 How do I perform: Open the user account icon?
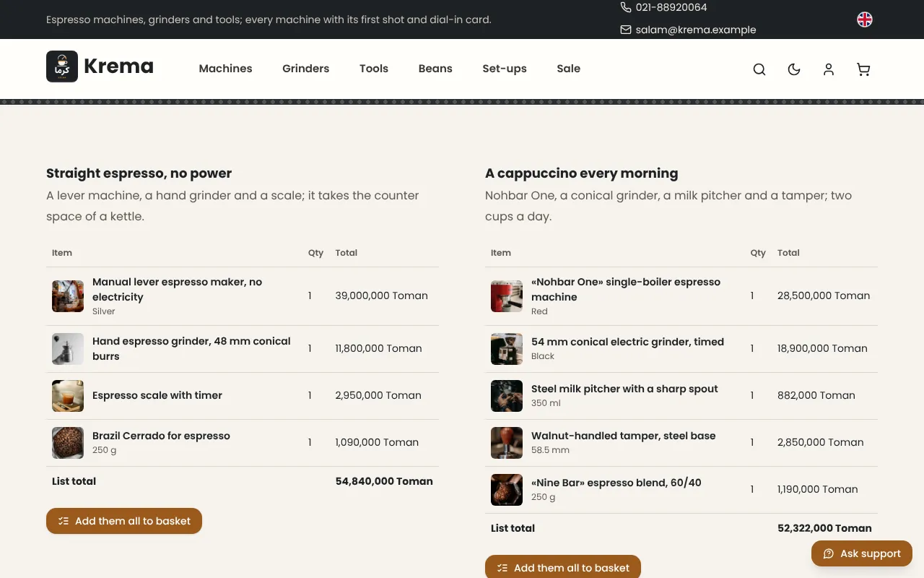point(829,69)
